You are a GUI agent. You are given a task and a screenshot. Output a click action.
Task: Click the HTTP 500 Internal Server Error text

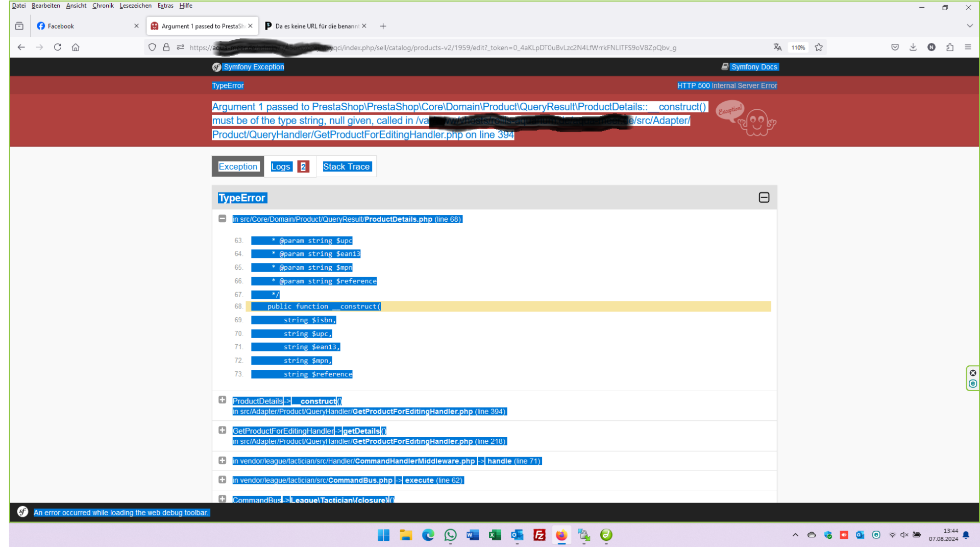(727, 86)
